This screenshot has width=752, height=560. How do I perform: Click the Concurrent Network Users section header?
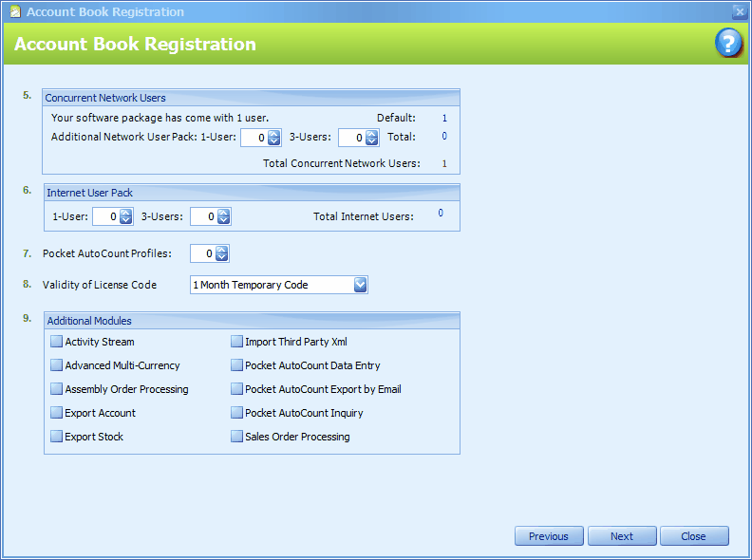[x=251, y=98]
